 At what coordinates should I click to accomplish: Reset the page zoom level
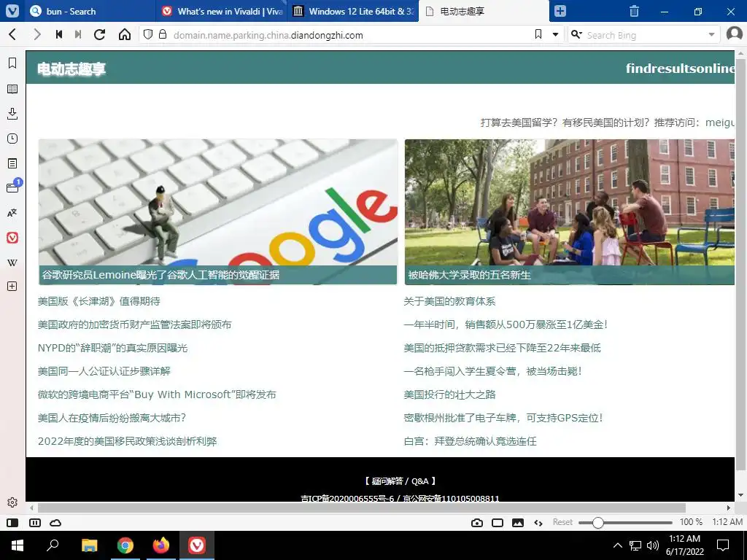point(562,522)
